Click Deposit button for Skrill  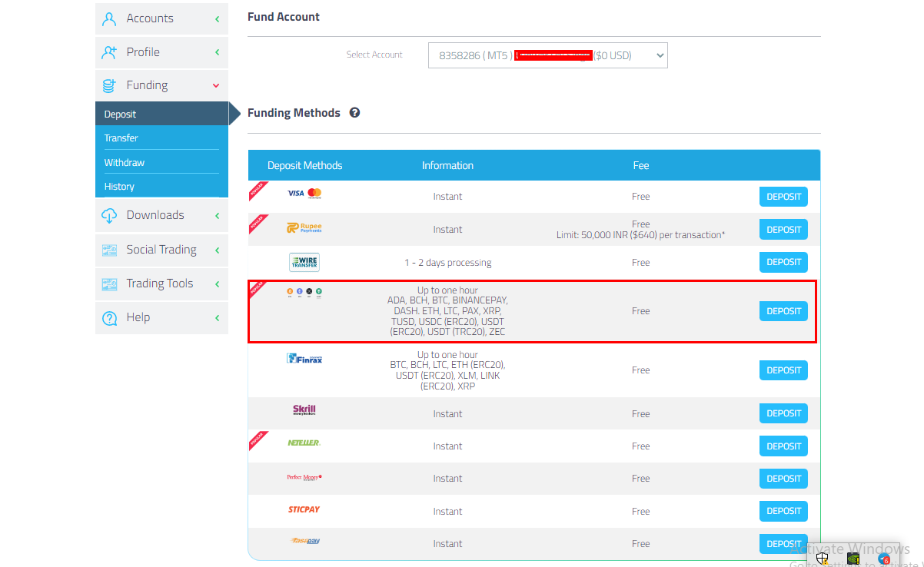click(x=783, y=413)
